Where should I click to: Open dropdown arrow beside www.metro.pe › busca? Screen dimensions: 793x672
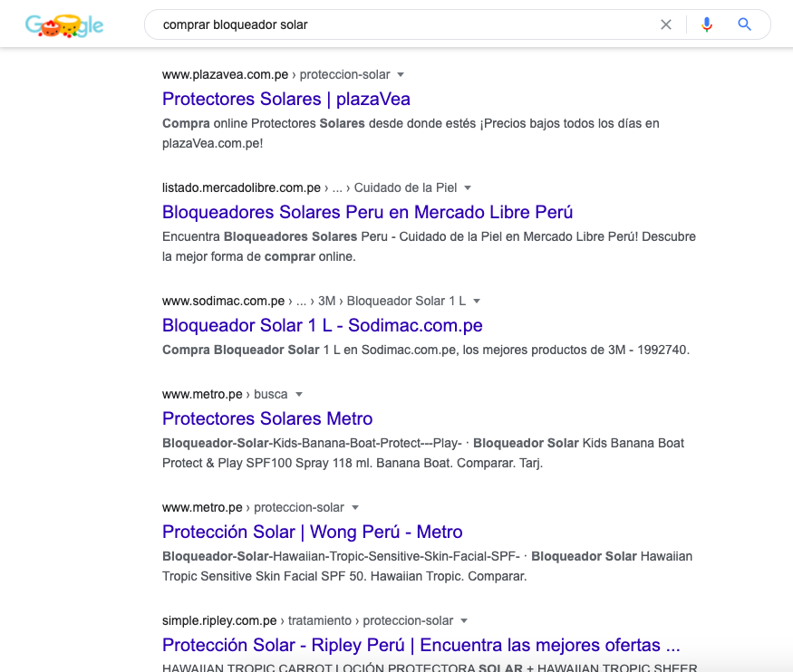pyautogui.click(x=299, y=395)
